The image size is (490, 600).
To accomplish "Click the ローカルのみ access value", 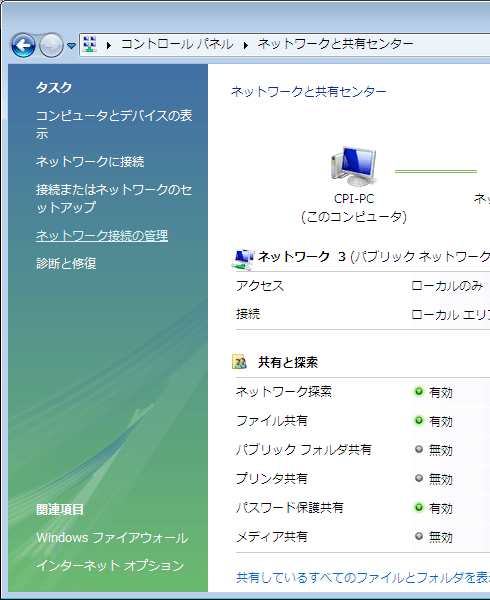I will [447, 286].
